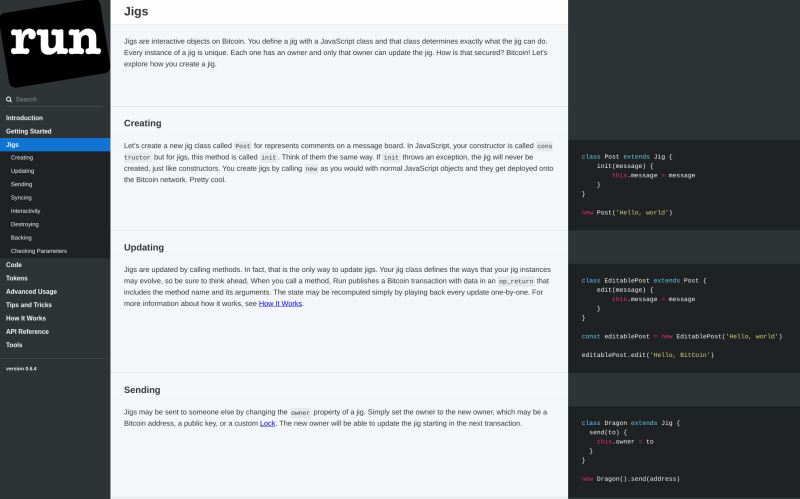
Task: Click the Jigs page heading
Action: [x=136, y=11]
